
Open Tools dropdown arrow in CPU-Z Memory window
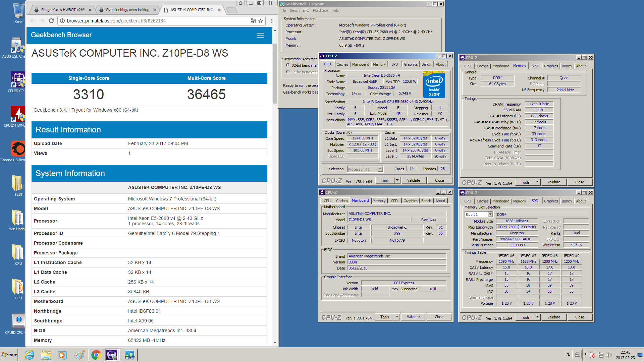[537, 182]
